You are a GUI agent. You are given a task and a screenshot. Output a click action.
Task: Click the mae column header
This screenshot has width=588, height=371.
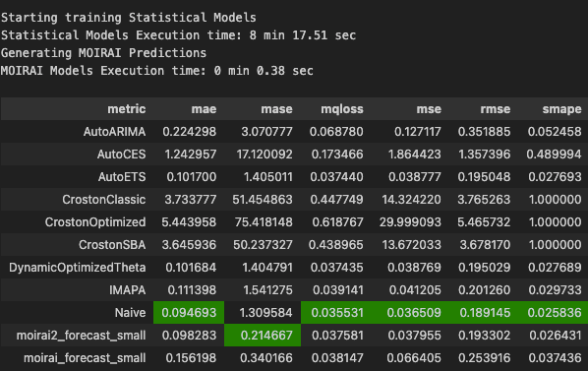point(204,109)
